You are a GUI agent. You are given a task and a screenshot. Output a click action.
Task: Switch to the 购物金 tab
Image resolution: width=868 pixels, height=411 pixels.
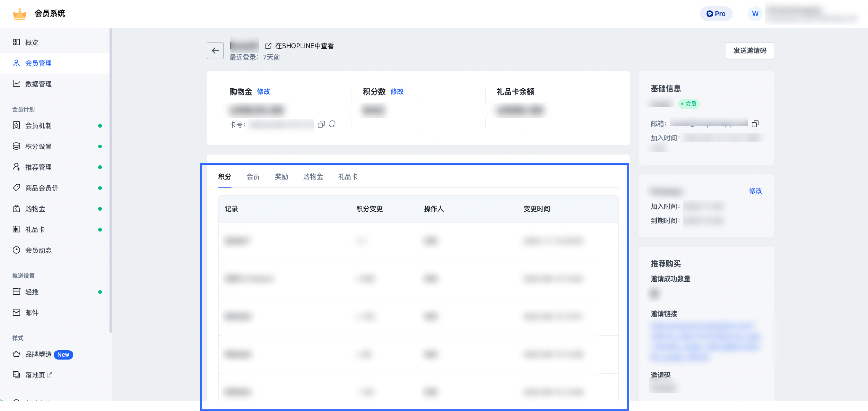pos(313,177)
